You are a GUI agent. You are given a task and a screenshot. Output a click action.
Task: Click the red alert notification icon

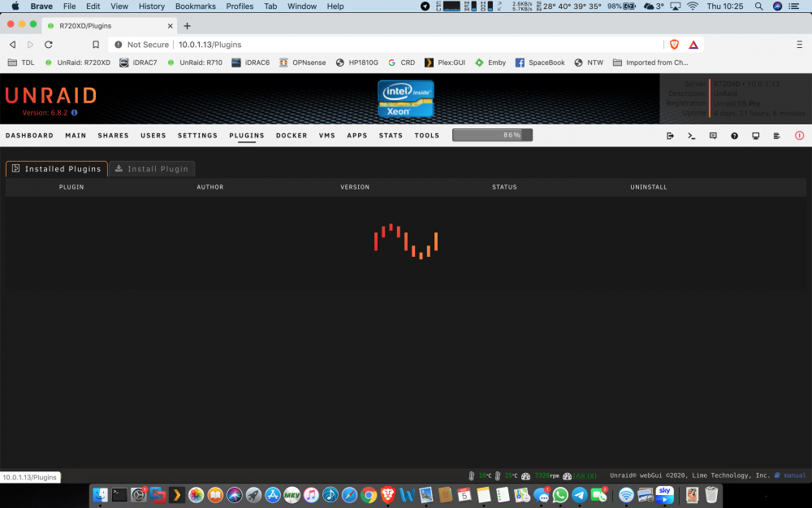(799, 135)
